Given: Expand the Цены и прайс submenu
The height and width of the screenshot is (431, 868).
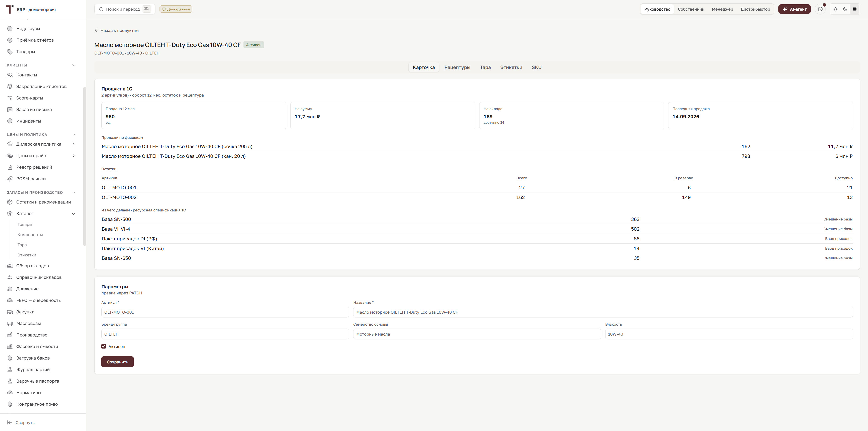Looking at the screenshot, I should point(74,156).
